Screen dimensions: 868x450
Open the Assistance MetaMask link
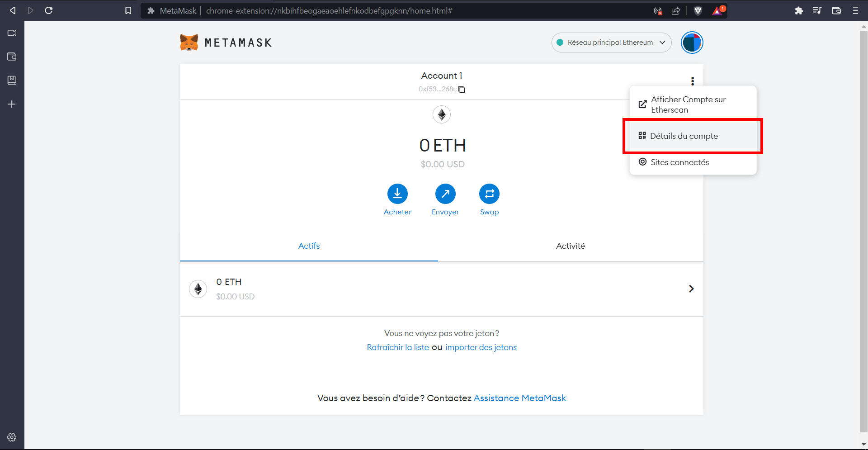pyautogui.click(x=520, y=398)
